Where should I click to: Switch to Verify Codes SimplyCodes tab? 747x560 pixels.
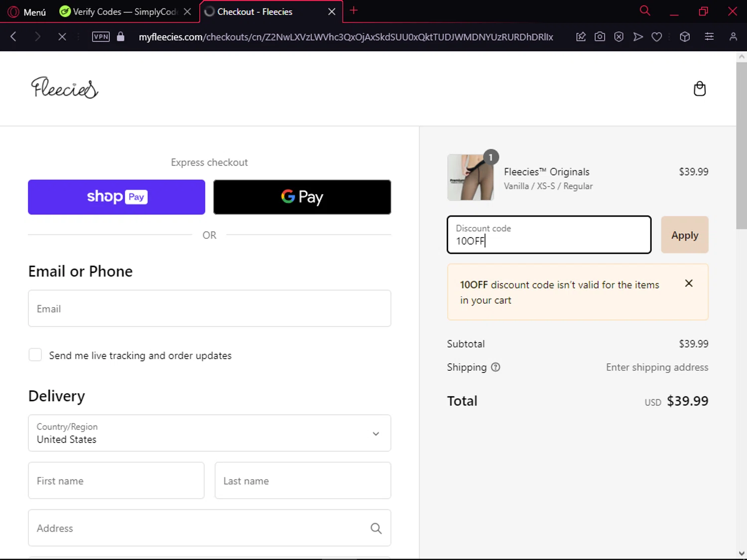(119, 11)
